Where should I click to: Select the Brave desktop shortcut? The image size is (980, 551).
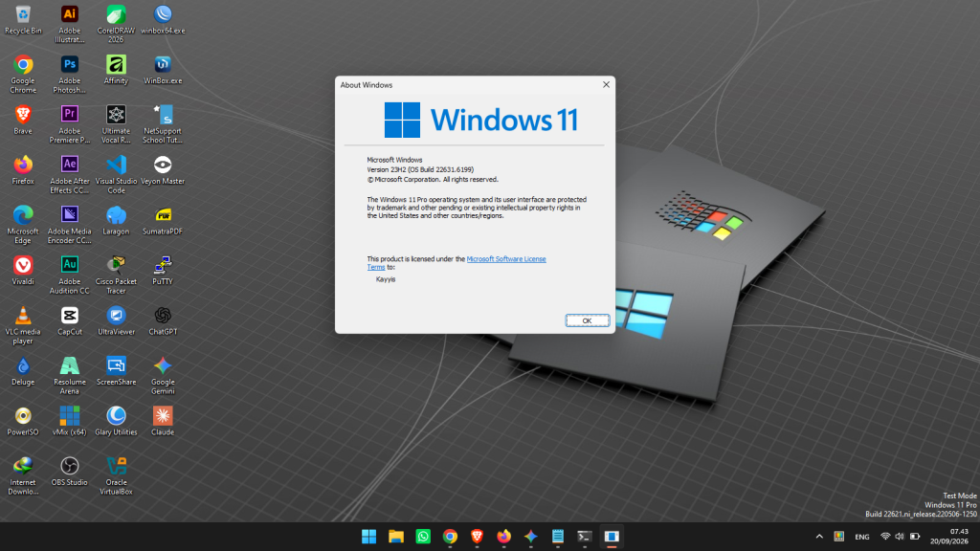coord(23,120)
